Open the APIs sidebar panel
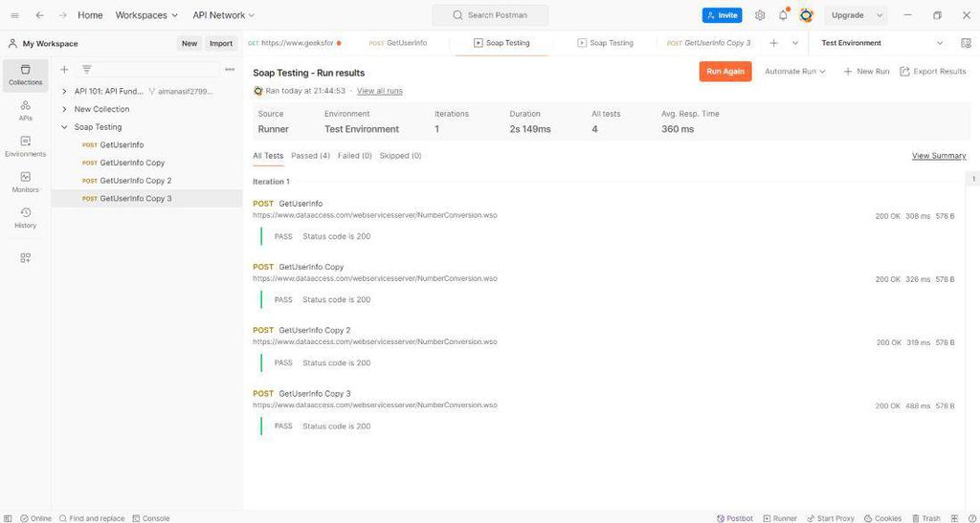 point(26,111)
